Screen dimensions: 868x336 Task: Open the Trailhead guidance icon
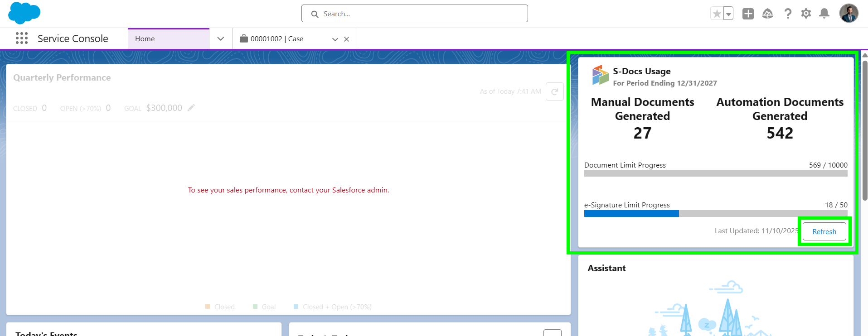pos(767,14)
